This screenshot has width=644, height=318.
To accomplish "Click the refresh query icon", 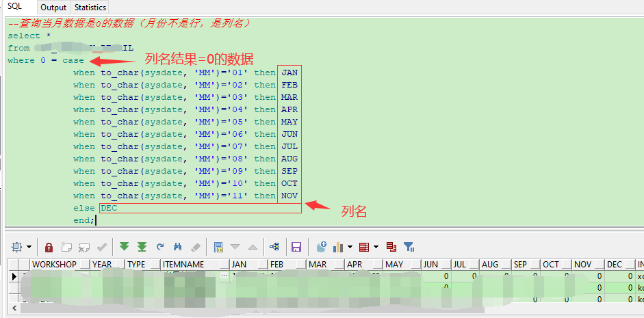I will click(x=160, y=247).
